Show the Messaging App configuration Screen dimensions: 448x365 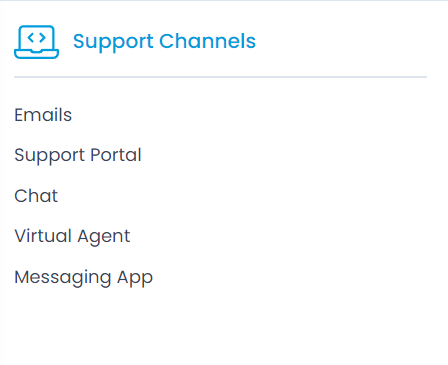[84, 277]
